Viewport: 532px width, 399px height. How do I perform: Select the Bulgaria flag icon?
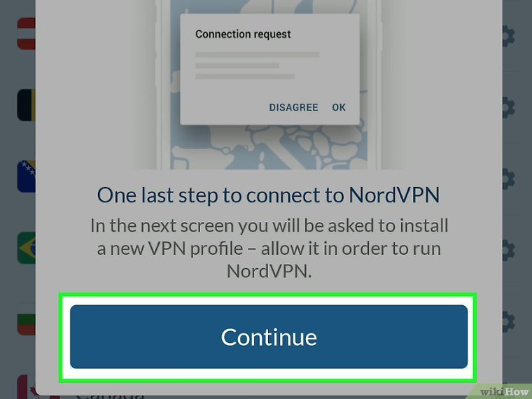[x=27, y=319]
